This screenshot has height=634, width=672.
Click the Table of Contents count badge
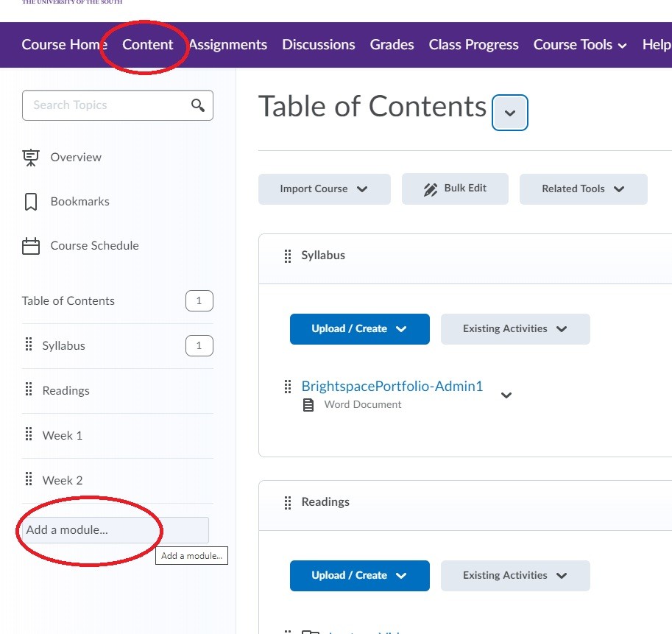(x=199, y=301)
